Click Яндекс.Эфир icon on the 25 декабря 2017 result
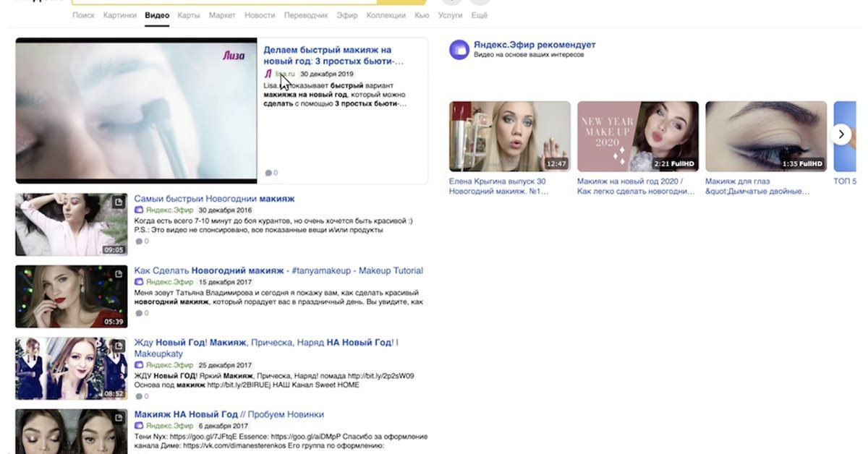Image resolution: width=868 pixels, height=454 pixels. click(139, 365)
